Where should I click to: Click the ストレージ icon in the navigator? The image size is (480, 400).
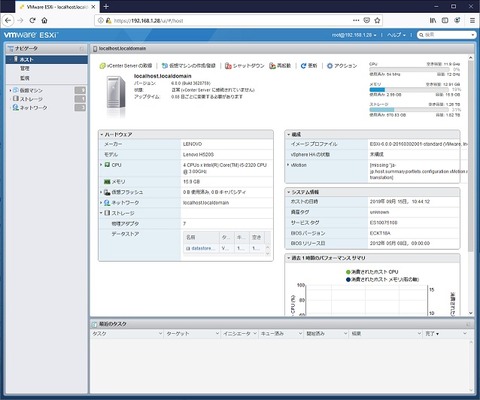pos(16,99)
